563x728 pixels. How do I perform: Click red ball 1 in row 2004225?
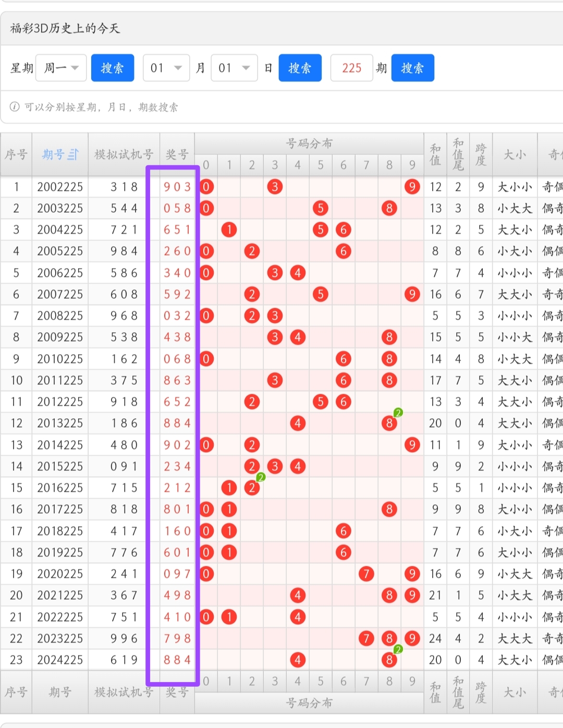pyautogui.click(x=229, y=229)
